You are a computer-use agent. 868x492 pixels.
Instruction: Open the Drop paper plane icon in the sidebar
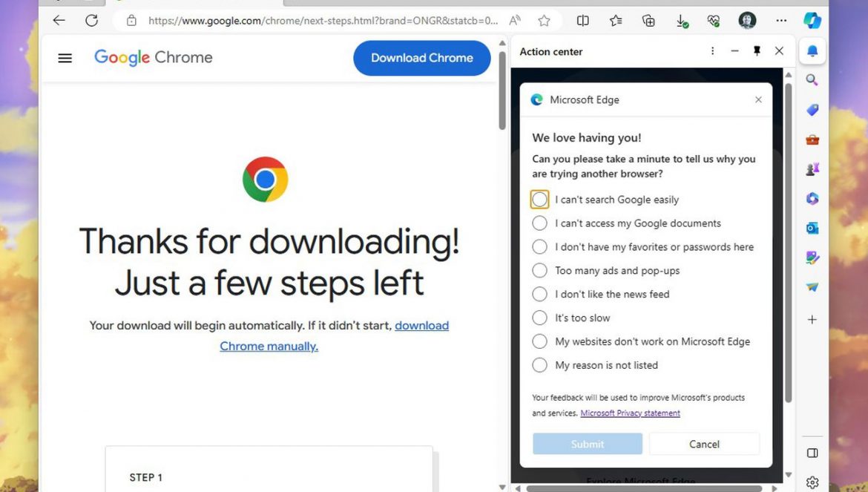[812, 287]
